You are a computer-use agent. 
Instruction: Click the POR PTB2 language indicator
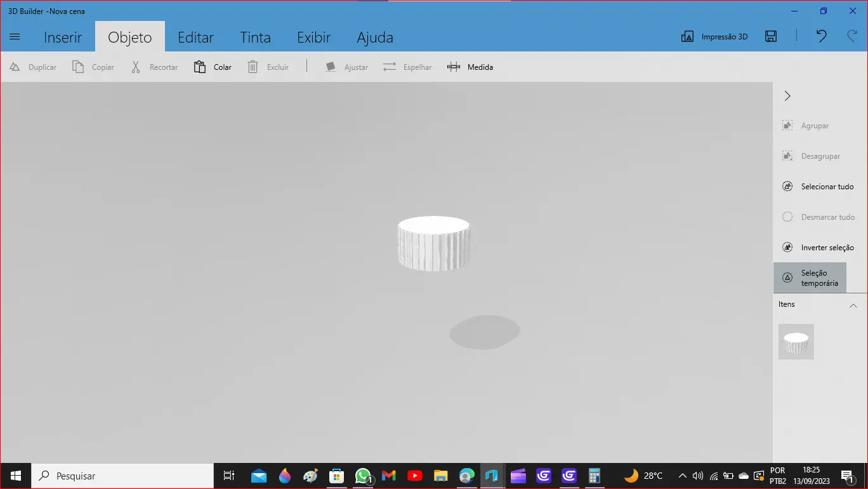(x=778, y=476)
